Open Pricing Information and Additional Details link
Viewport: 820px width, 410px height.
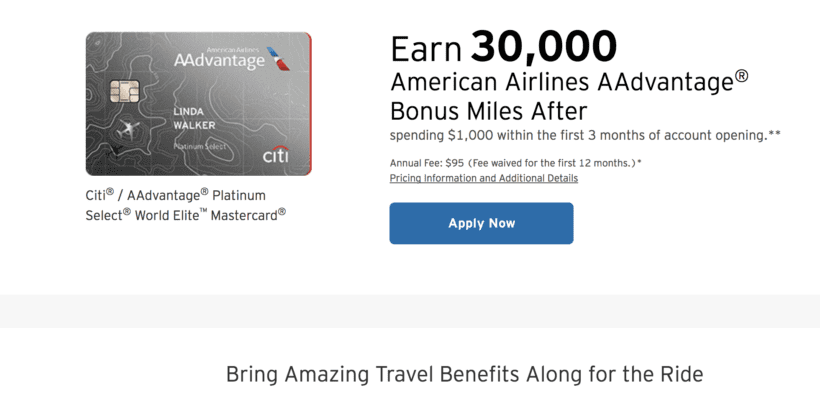tap(484, 178)
